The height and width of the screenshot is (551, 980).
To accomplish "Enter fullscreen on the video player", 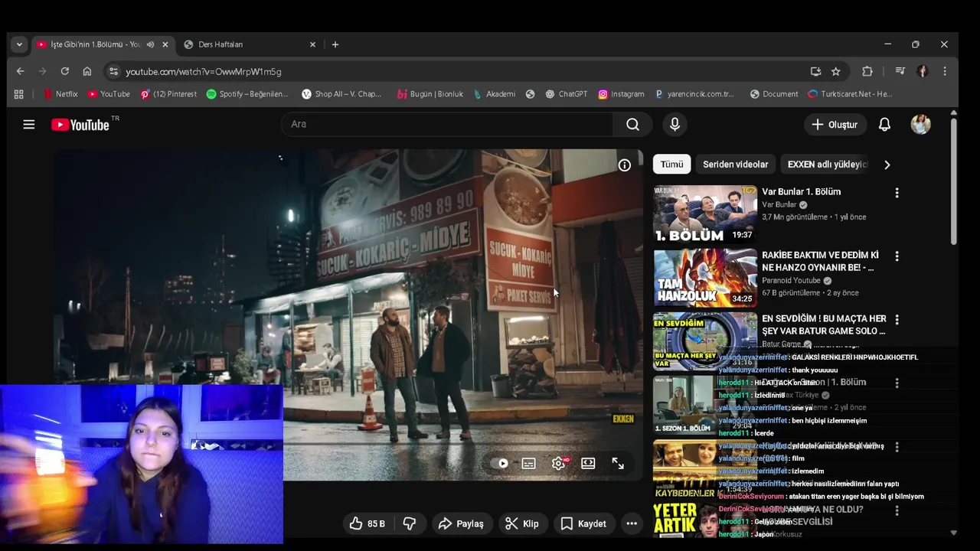I will tap(618, 463).
